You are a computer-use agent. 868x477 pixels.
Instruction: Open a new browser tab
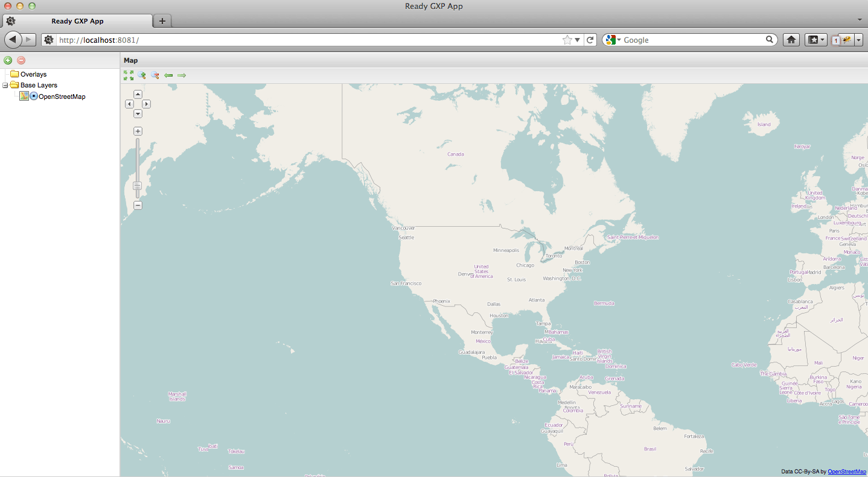pos(162,21)
